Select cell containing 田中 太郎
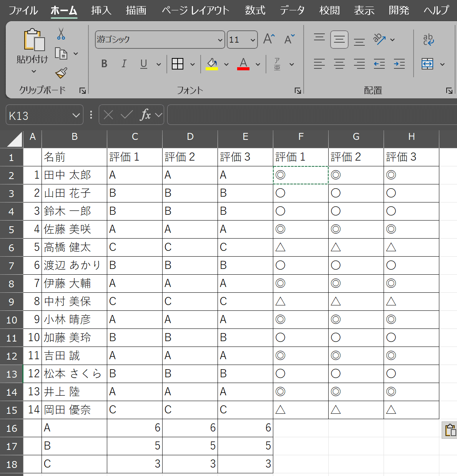The width and height of the screenshot is (457, 476). [x=75, y=175]
